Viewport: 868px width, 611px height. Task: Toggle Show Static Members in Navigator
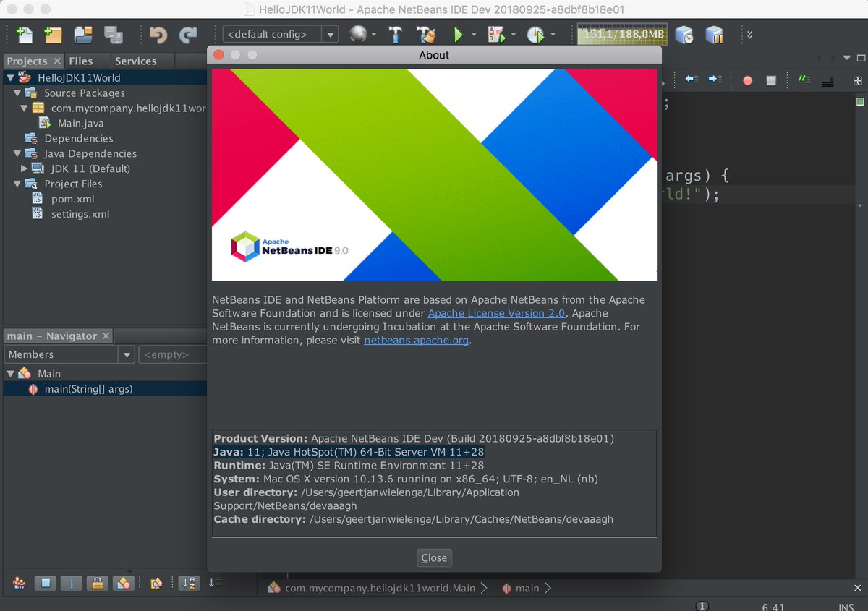pos(72,583)
